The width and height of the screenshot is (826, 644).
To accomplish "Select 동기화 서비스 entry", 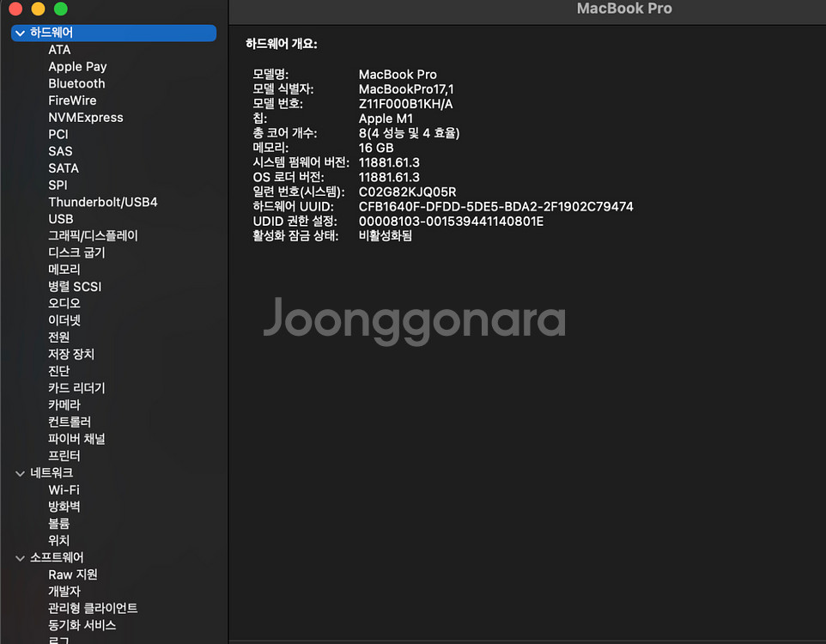I will tap(82, 625).
